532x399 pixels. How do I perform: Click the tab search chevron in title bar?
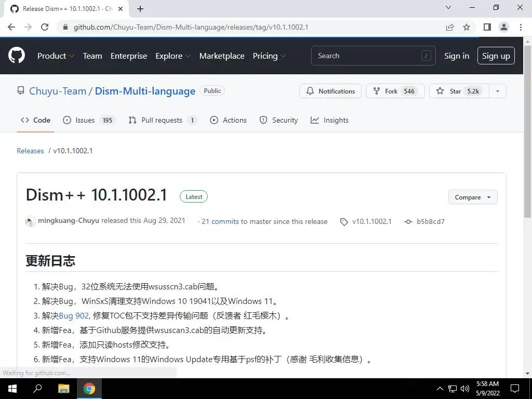tap(448, 7)
